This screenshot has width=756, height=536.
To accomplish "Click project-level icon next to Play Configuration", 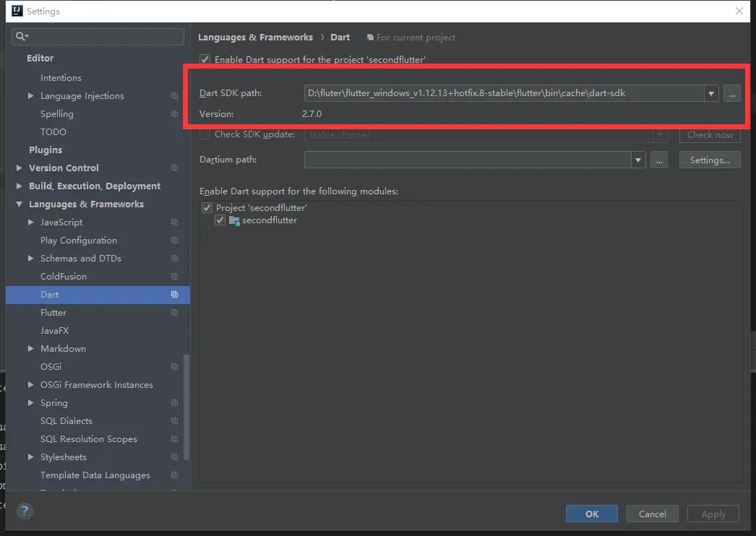I will [x=174, y=240].
